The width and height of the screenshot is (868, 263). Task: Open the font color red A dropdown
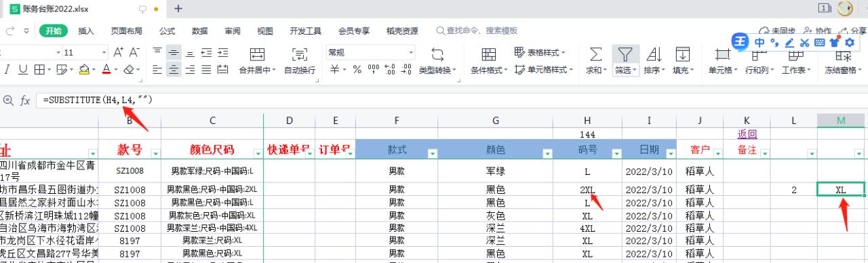[x=116, y=69]
